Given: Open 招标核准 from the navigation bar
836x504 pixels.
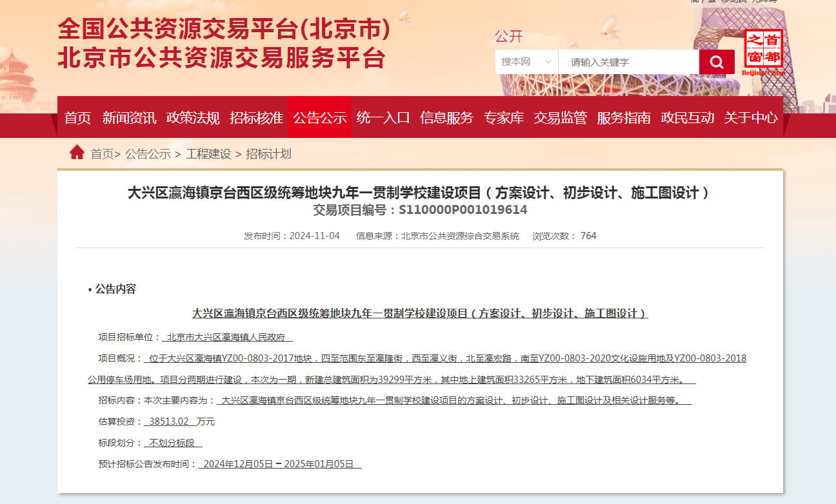Looking at the screenshot, I should click(x=256, y=117).
